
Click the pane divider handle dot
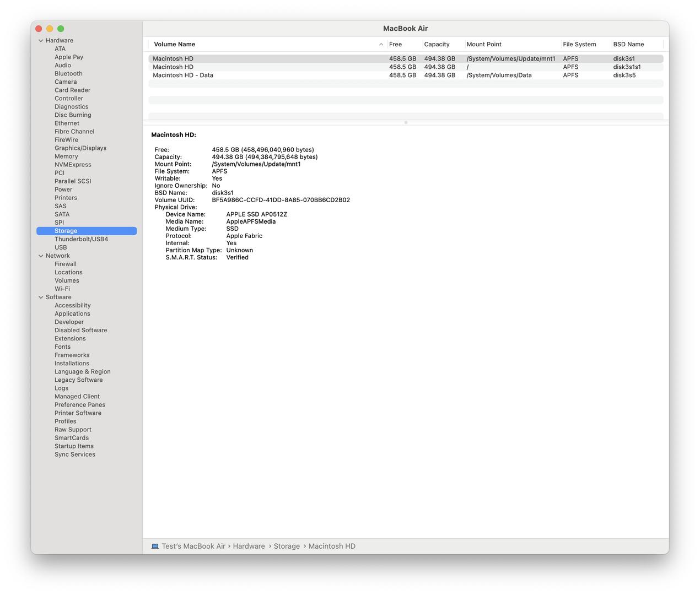tap(406, 122)
